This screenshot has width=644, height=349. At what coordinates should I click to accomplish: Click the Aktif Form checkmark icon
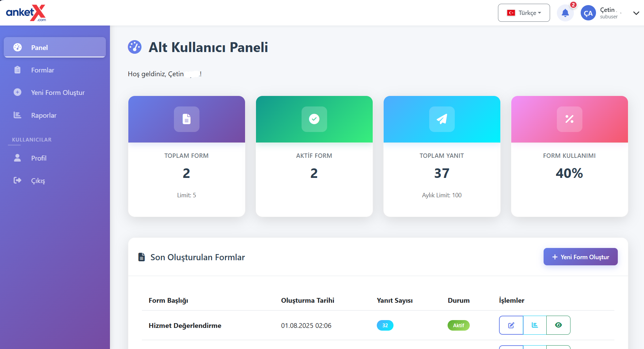[314, 119]
